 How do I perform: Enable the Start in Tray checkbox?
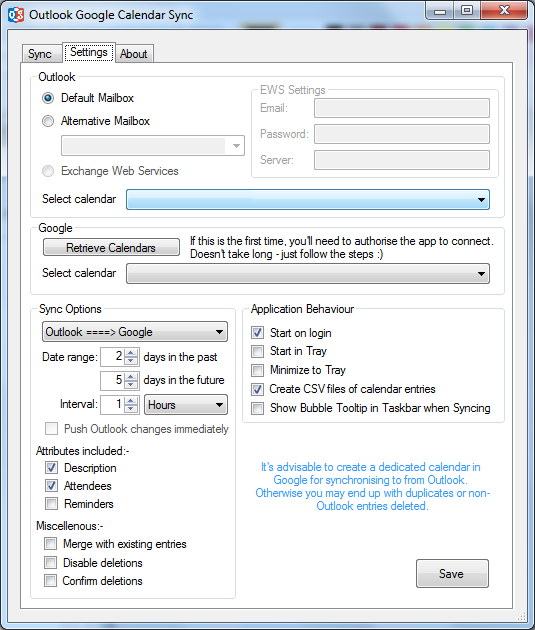(257, 351)
